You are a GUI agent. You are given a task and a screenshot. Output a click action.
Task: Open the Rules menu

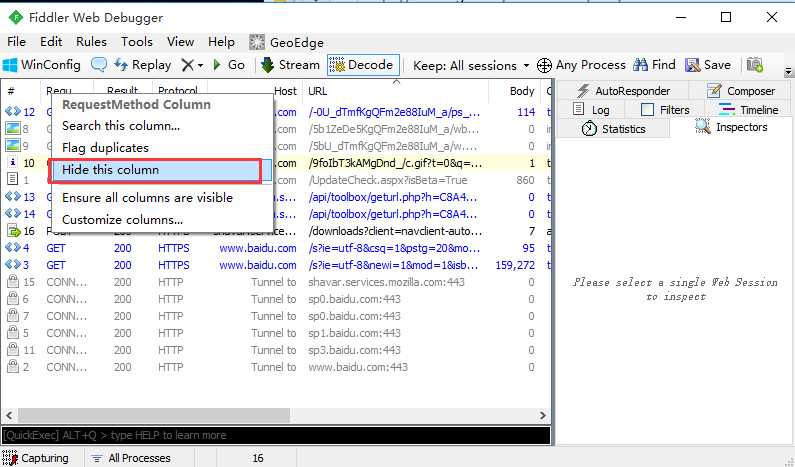point(91,42)
